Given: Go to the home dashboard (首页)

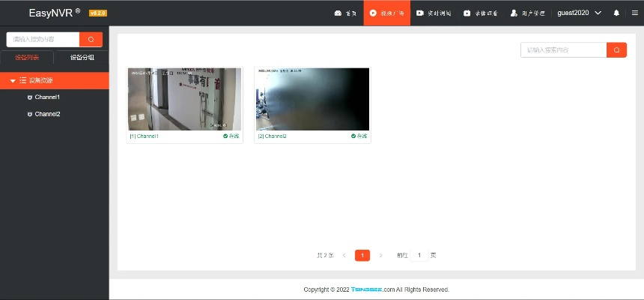Looking at the screenshot, I should point(345,13).
